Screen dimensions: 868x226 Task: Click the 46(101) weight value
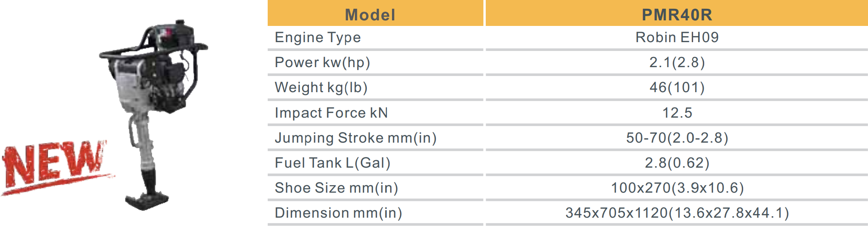tap(676, 88)
